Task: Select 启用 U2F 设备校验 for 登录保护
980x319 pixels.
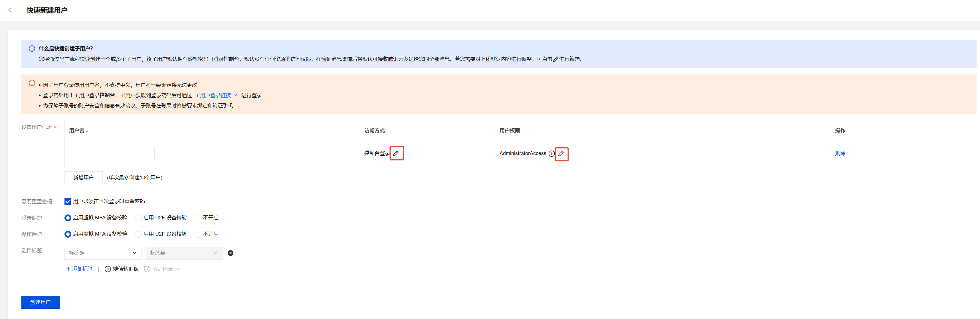Action: pos(138,218)
